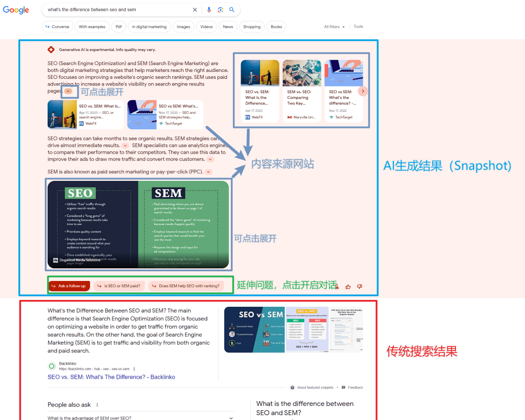The height and width of the screenshot is (420, 525).
Task: Ask 'Is SEO or SEM paid?' follow-up
Action: tap(119, 286)
